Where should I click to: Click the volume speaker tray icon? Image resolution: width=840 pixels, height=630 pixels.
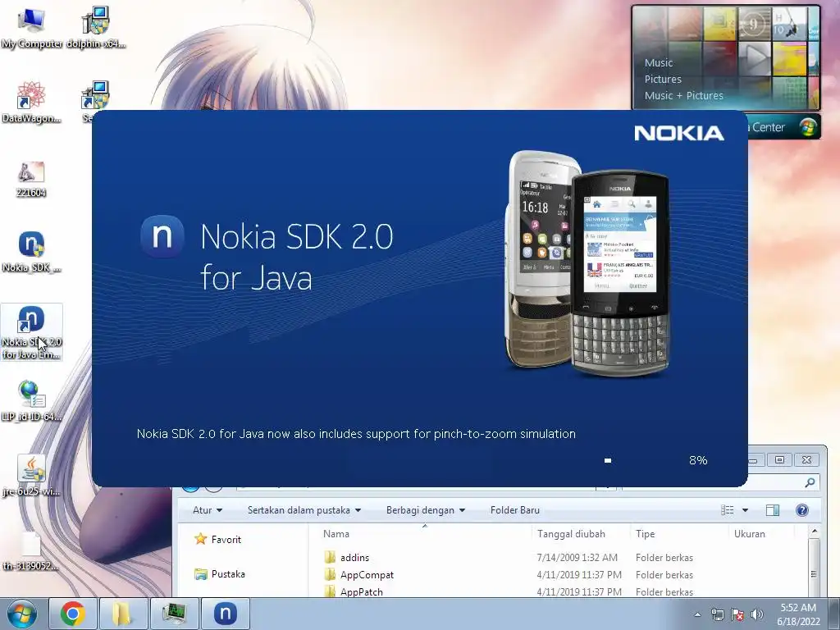(757, 614)
